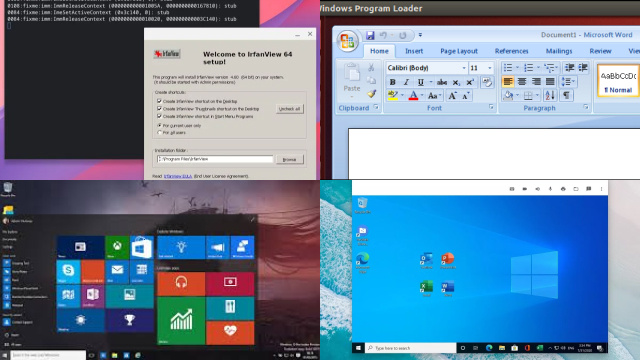Open the Change Case Aa dropdown
The width and height of the screenshot is (640, 360).
pyautogui.click(x=434, y=96)
